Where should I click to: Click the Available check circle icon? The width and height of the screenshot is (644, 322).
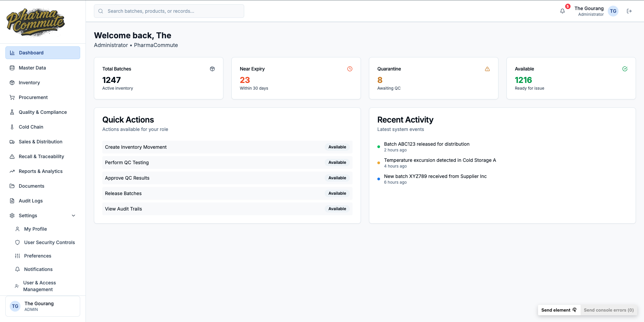click(625, 69)
